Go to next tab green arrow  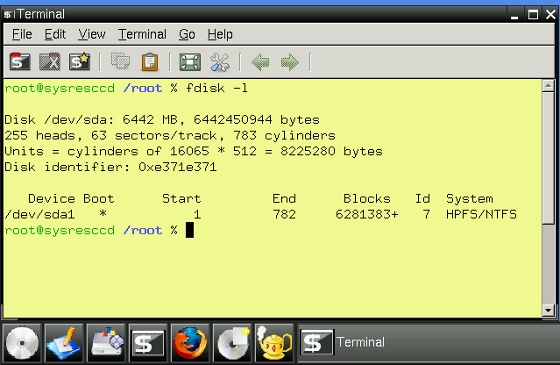coord(290,62)
